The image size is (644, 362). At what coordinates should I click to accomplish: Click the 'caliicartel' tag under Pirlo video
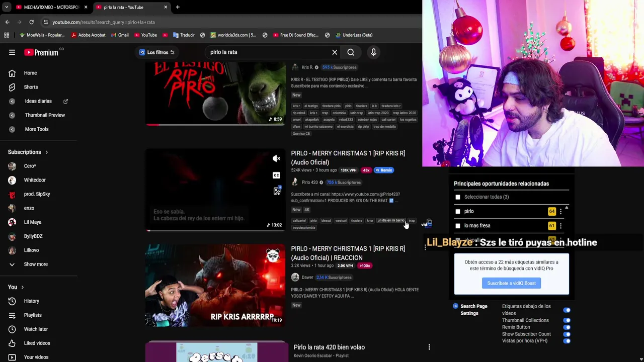(x=299, y=221)
